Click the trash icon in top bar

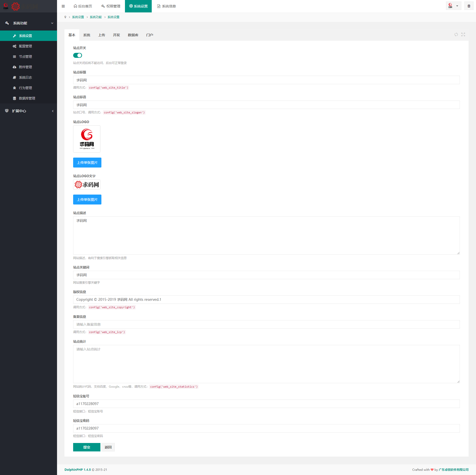pos(469,6)
